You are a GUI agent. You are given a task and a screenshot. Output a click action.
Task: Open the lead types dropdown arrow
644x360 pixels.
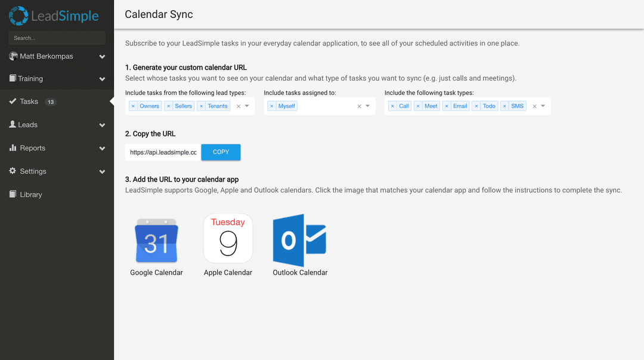point(247,106)
